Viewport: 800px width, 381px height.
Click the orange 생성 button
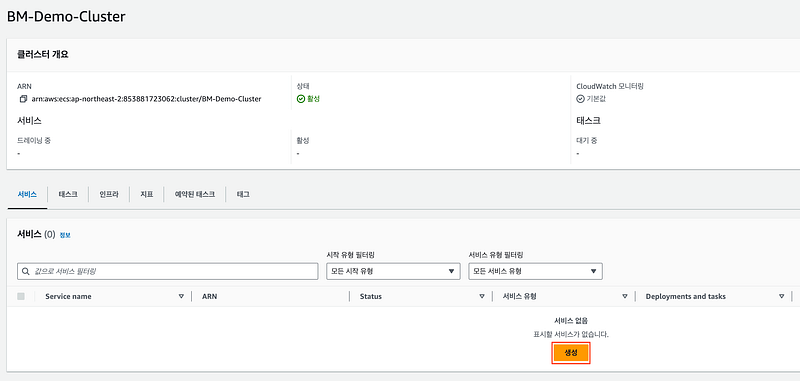coord(570,353)
